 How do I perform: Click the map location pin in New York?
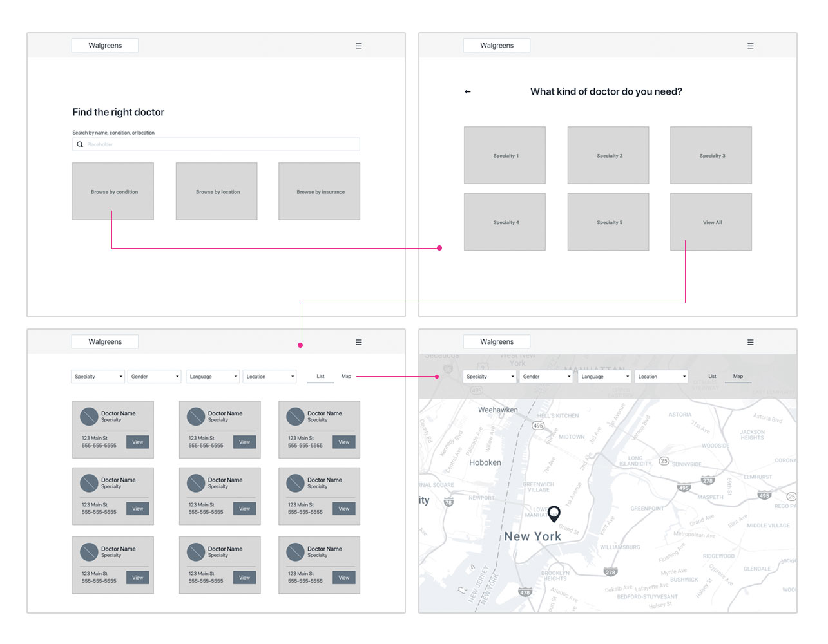[554, 513]
